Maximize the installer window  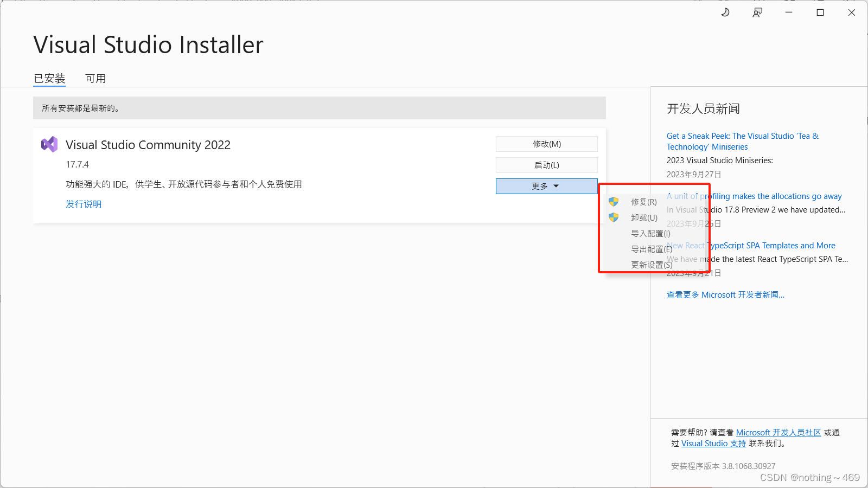pyautogui.click(x=820, y=12)
